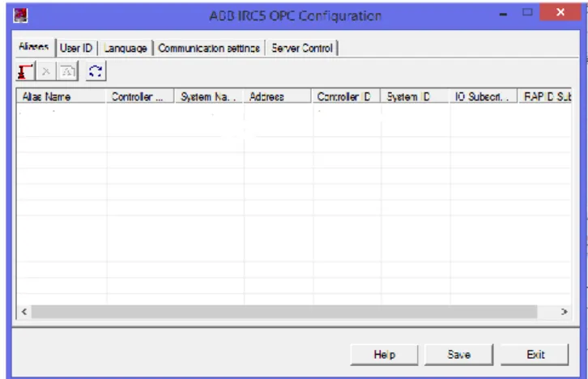Viewport: 588px width, 379px height.
Task: Switch to the Aliases tab
Action: pyautogui.click(x=34, y=47)
